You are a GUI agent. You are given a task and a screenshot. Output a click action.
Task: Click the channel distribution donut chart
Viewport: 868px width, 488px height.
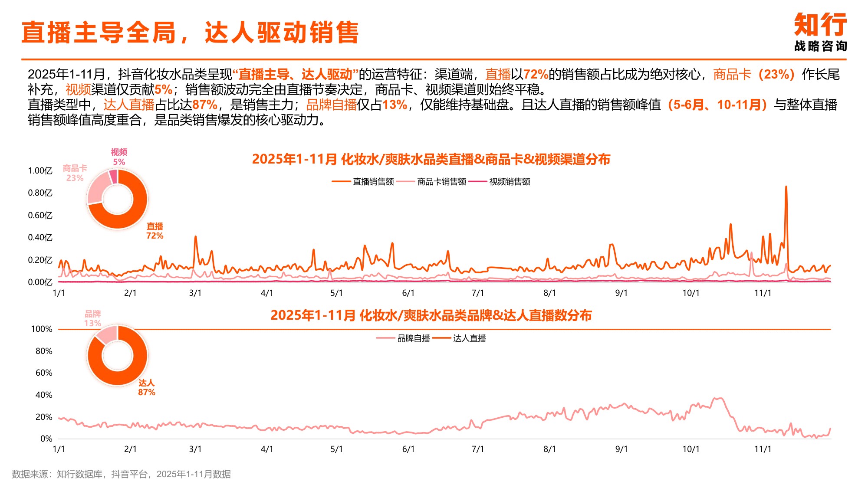(x=118, y=199)
